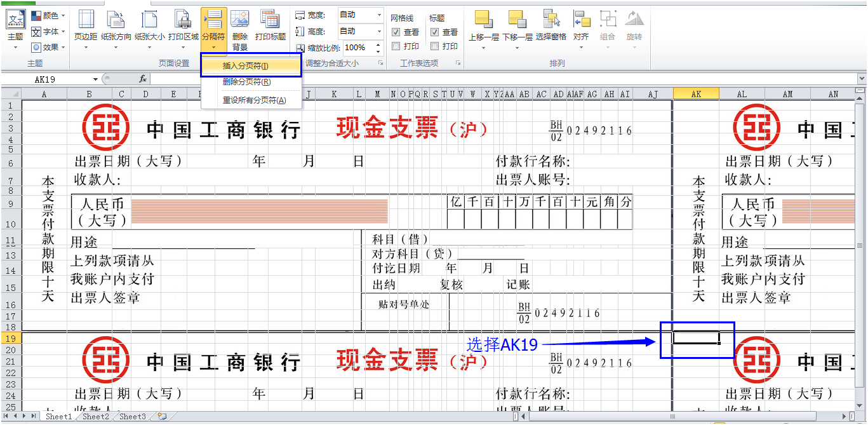Open the 字体 theme fonts menu
Viewport: 868px width, 425px height.
click(48, 31)
